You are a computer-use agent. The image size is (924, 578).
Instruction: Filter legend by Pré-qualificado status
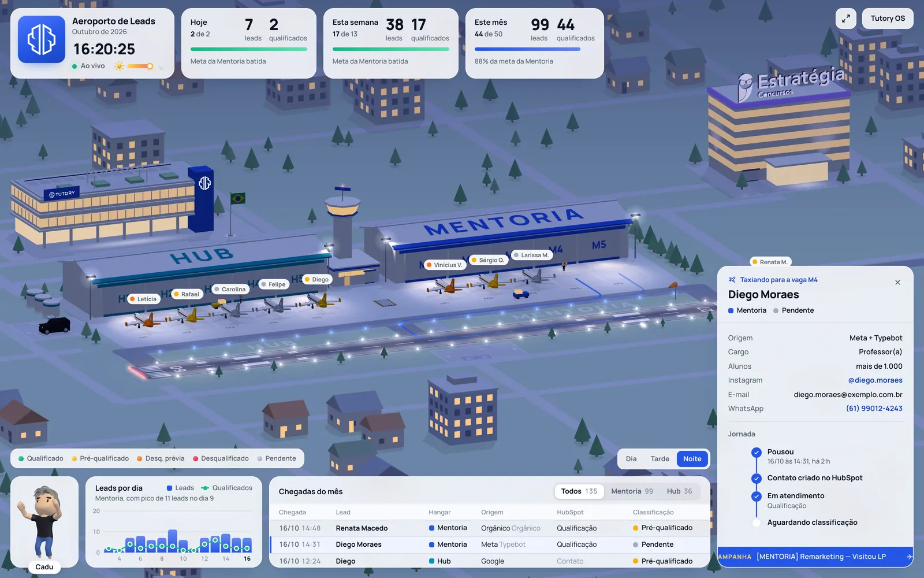click(100, 458)
